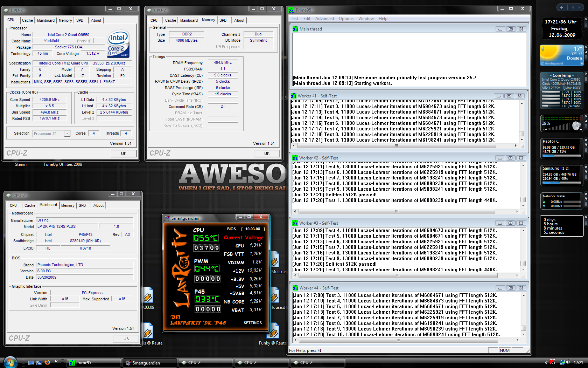This screenshot has width=588, height=368.
Task: Click the Intel Core 2 Quad logo
Action: tap(118, 44)
